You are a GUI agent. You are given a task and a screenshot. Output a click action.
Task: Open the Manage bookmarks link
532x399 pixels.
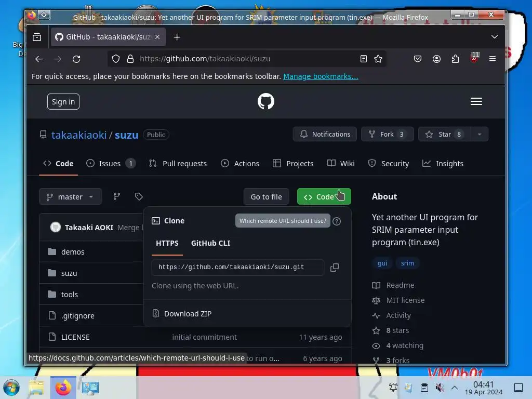tap(321, 76)
